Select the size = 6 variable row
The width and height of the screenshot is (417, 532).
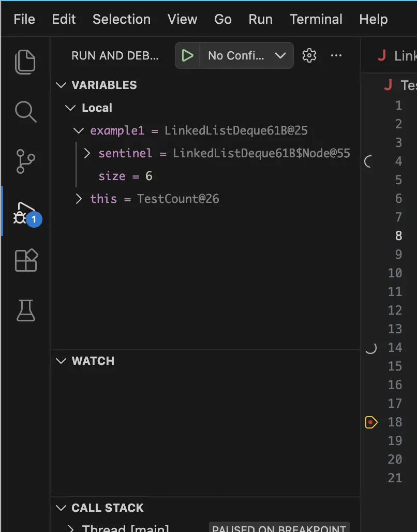click(x=125, y=176)
